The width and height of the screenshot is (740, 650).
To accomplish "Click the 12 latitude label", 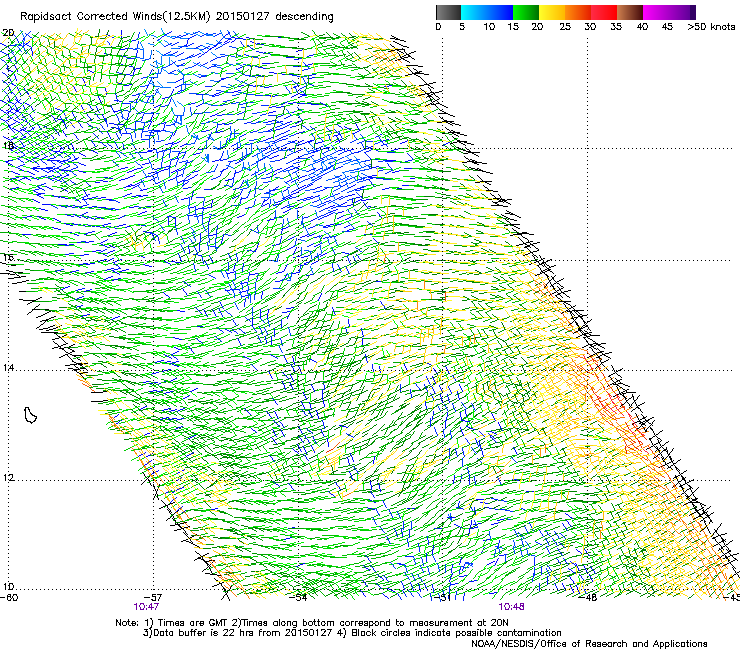I will click(8, 478).
